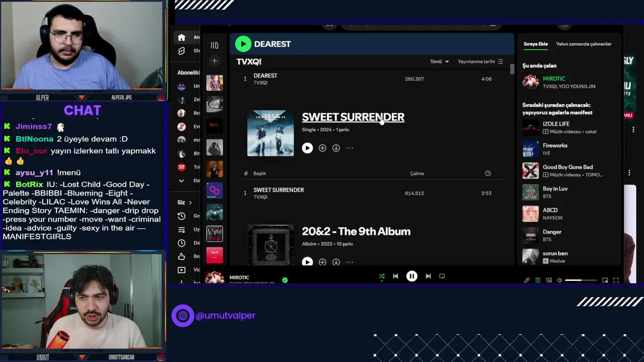The image size is (644, 362).
Task: Open the anime girl playlist thumbnail in sidebar
Action: point(215,83)
